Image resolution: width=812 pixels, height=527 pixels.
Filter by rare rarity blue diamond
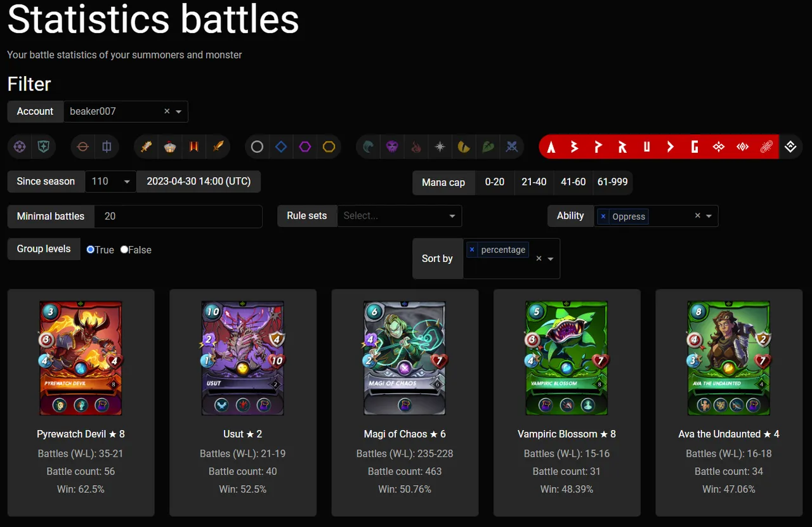[281, 147]
